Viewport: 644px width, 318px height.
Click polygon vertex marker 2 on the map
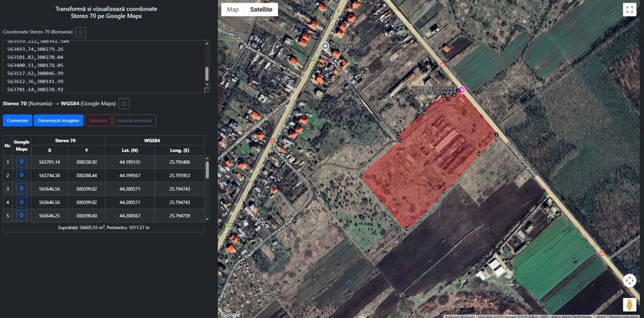click(x=496, y=135)
